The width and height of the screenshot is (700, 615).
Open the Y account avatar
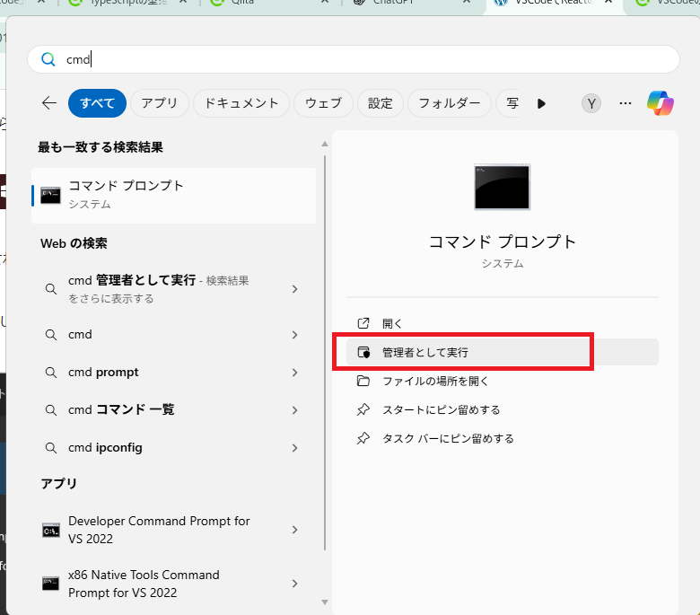pos(591,103)
